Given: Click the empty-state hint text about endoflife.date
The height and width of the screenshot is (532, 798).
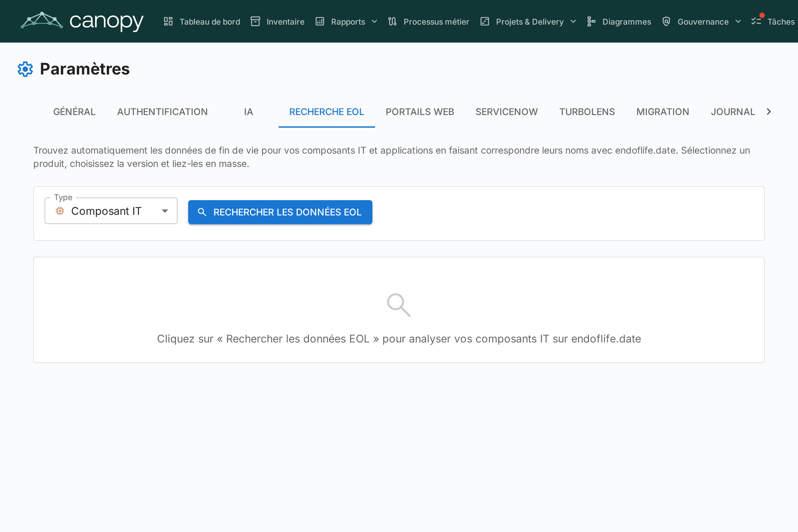Looking at the screenshot, I should point(399,338).
